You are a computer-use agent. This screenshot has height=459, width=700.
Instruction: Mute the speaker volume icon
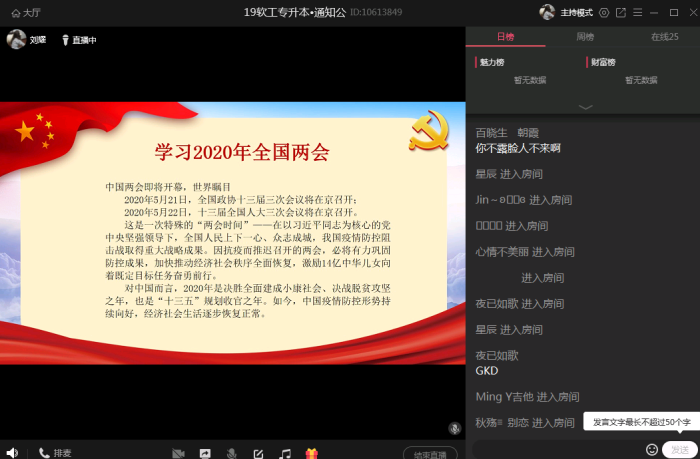(x=12, y=453)
